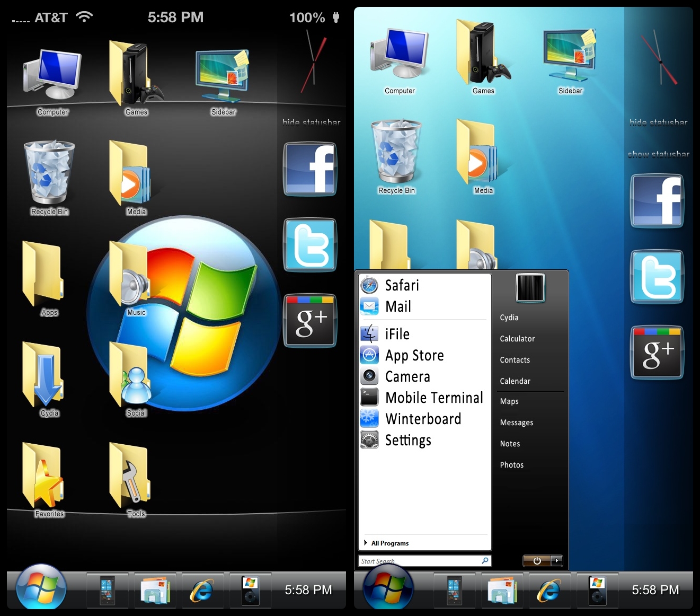Open Calculator in Start menu right pane

pyautogui.click(x=517, y=339)
